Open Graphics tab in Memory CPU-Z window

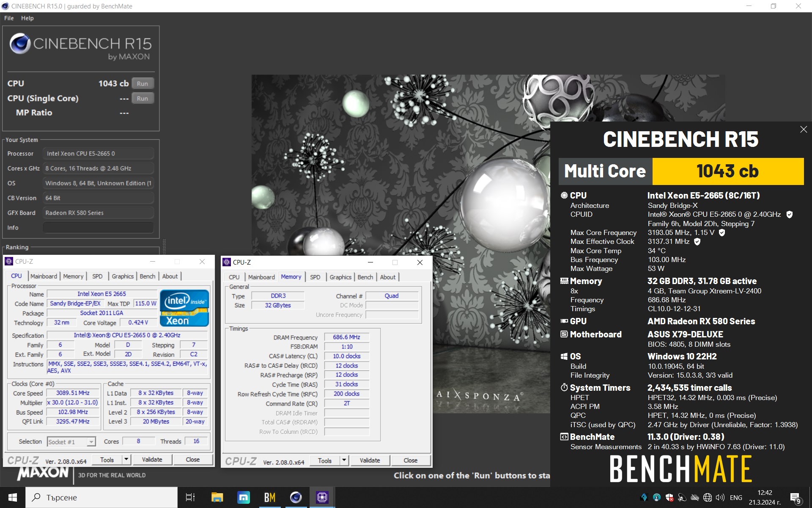pos(340,277)
